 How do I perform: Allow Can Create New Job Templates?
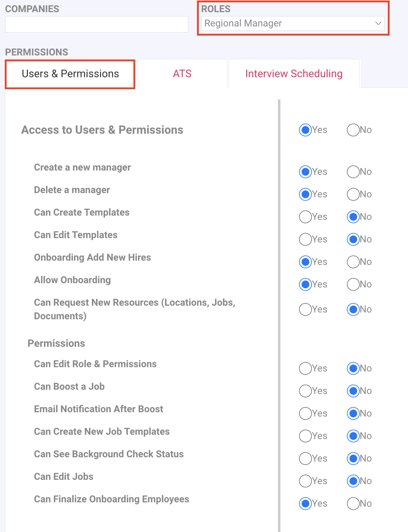coord(305,436)
